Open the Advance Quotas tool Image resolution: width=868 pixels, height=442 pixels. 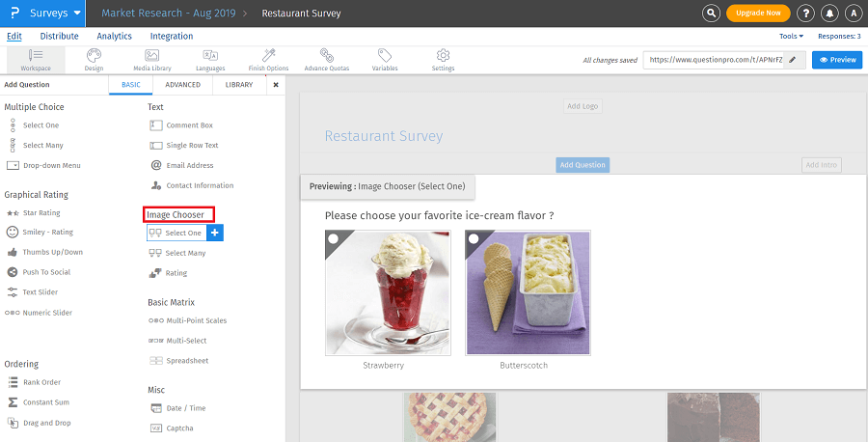pos(327,60)
